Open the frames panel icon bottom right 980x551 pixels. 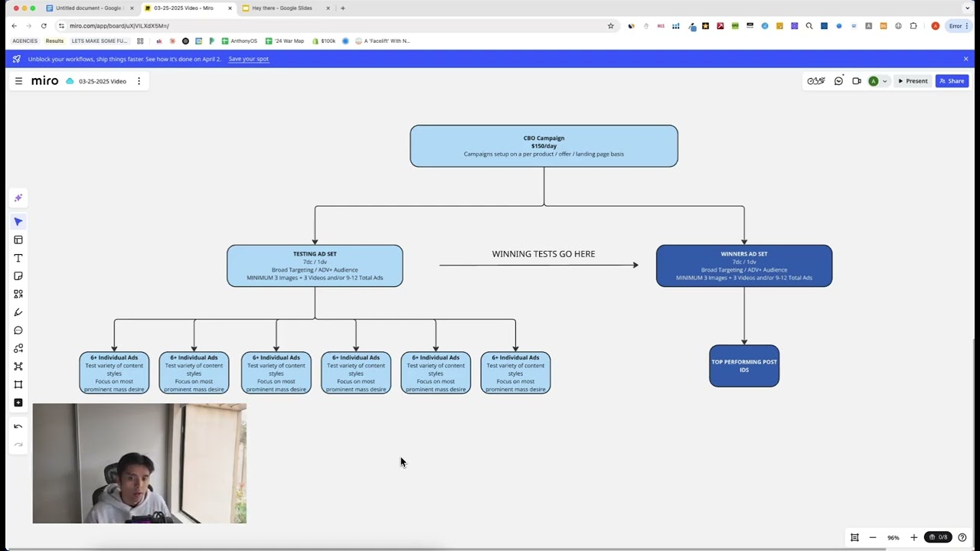[854, 537]
